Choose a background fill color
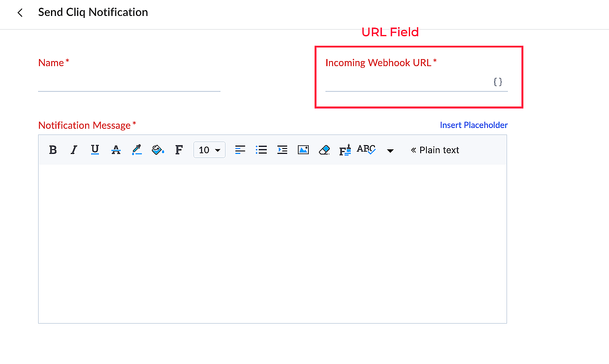 (x=158, y=150)
